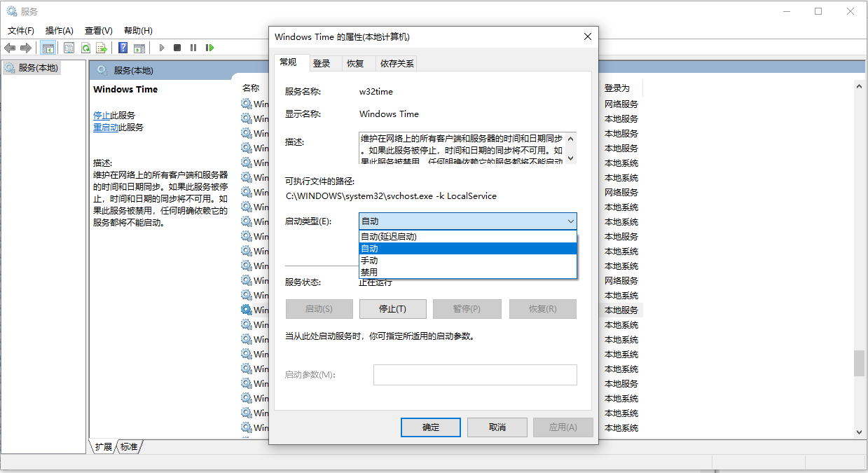Click the pause service icon
Viewport: 868px width, 473px height.
[x=193, y=48]
